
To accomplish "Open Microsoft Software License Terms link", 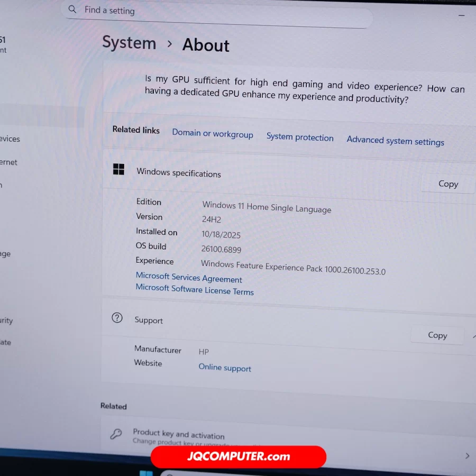I will tap(195, 290).
